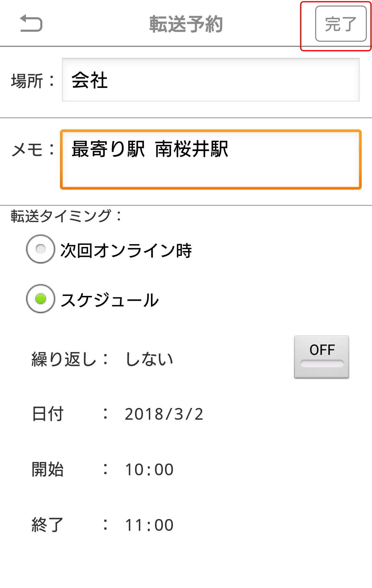The width and height of the screenshot is (372, 588).
Task: Tap the back arrow icon
Action: pos(31,24)
